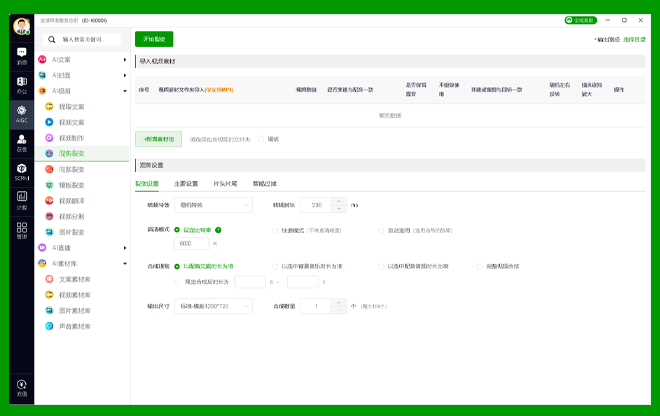660x416 pixels.
Task: Open the 转场特效 dropdown
Action: coord(213,205)
